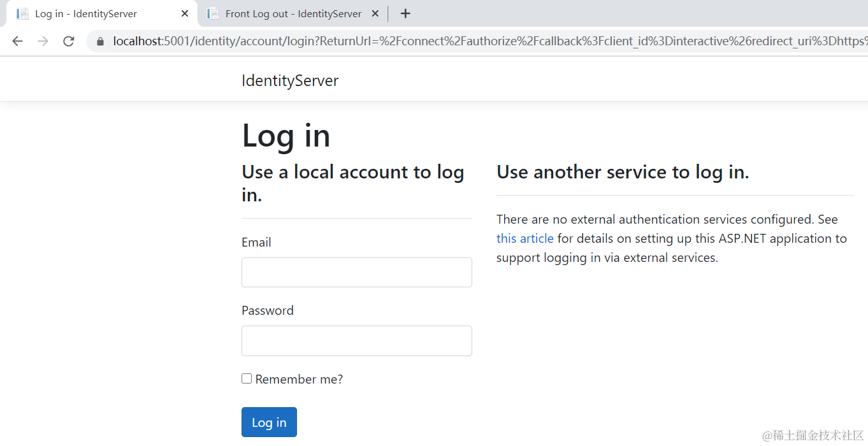Reload the login page
This screenshot has width=868, height=446.
[x=69, y=41]
